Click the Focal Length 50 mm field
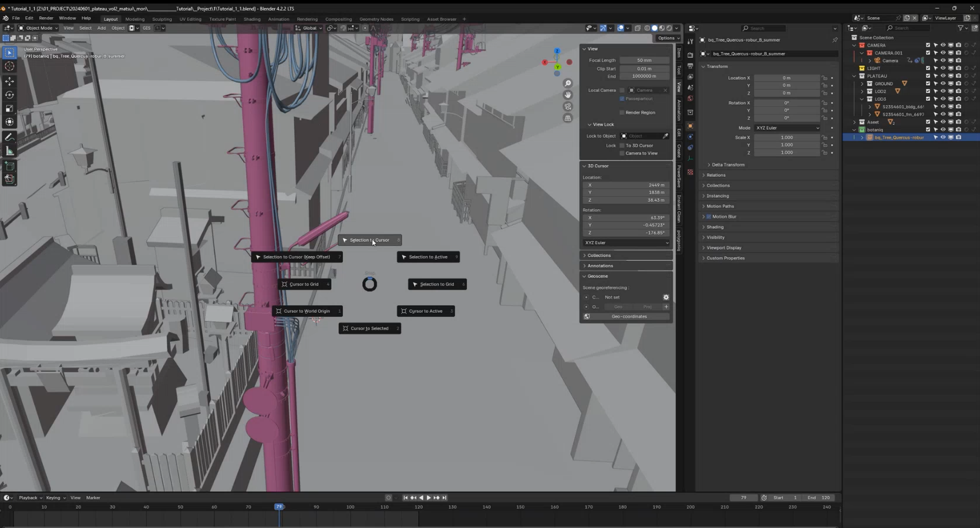 tap(644, 60)
